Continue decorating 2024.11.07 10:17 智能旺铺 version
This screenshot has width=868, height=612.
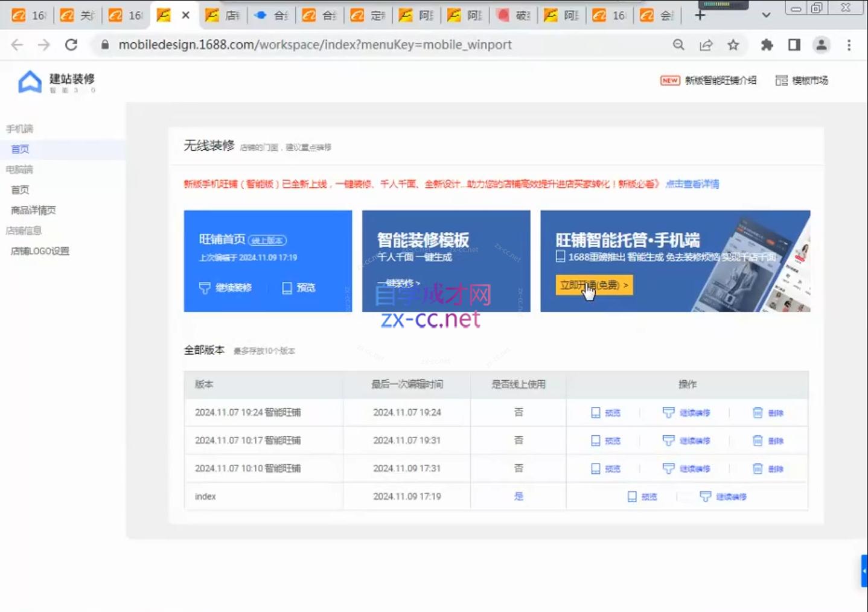coord(686,441)
